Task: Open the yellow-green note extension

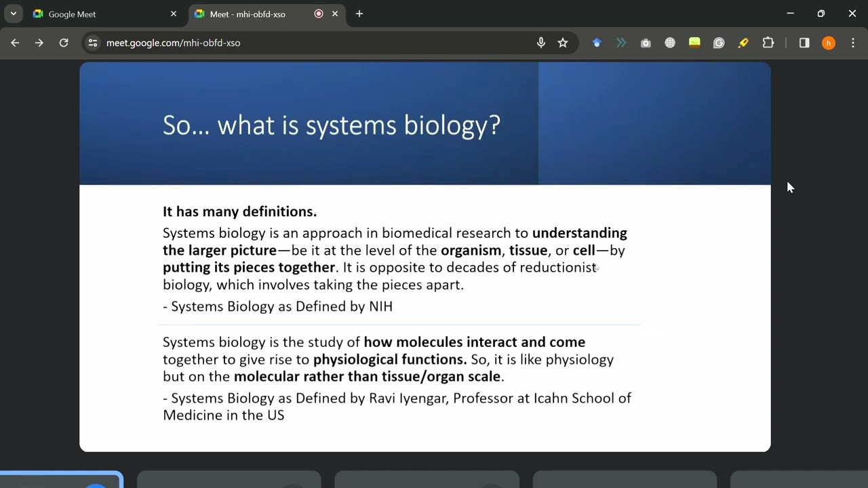Action: (x=694, y=43)
